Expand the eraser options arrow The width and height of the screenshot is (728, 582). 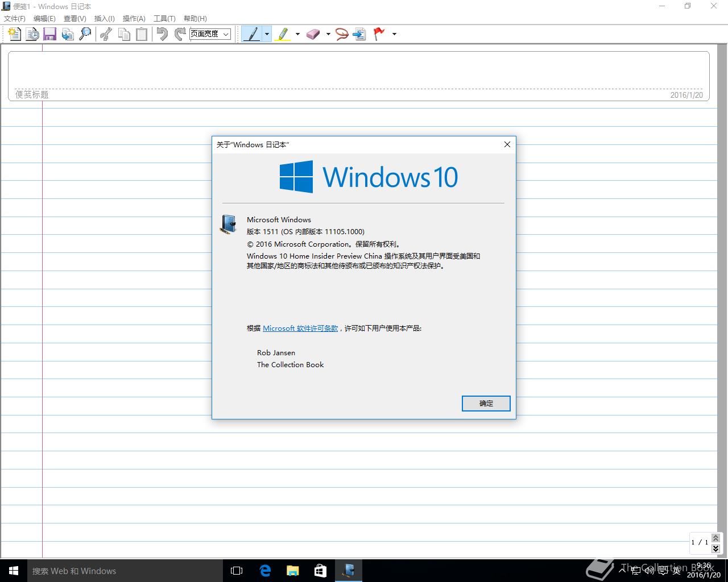pyautogui.click(x=328, y=34)
